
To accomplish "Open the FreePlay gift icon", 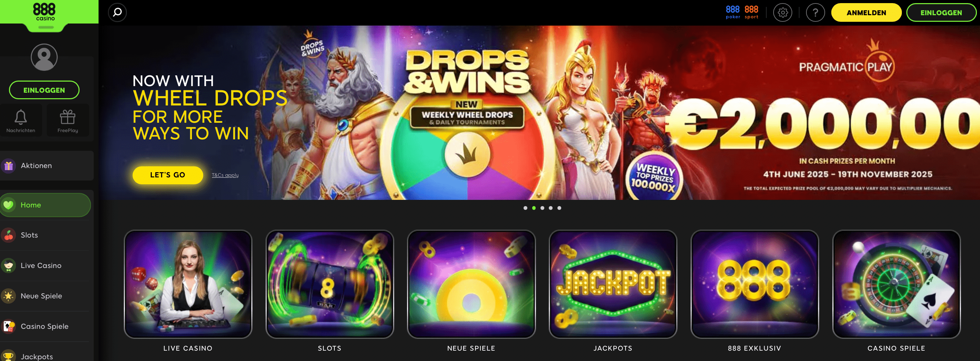I will 68,121.
